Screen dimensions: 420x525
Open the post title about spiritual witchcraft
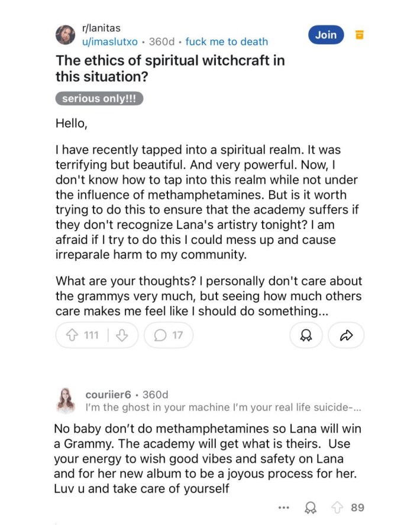coord(170,69)
